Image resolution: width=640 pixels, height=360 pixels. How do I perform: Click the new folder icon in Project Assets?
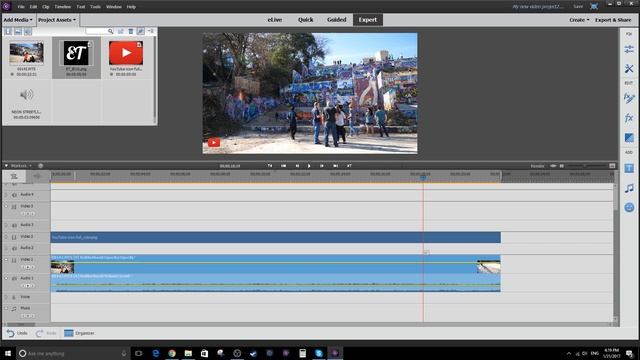(x=121, y=31)
